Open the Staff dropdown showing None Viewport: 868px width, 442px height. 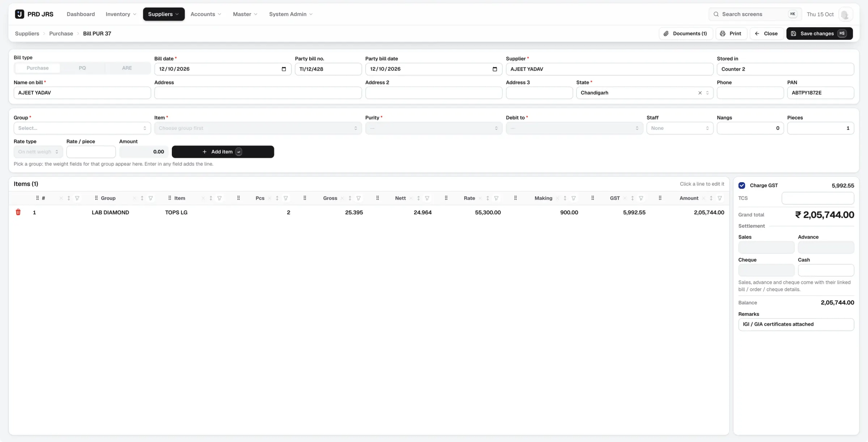point(680,128)
